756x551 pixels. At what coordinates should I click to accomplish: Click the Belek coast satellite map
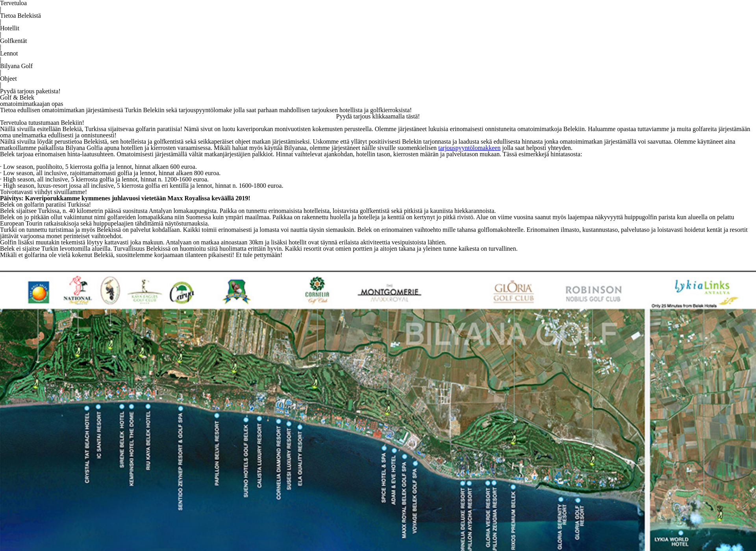point(322,430)
